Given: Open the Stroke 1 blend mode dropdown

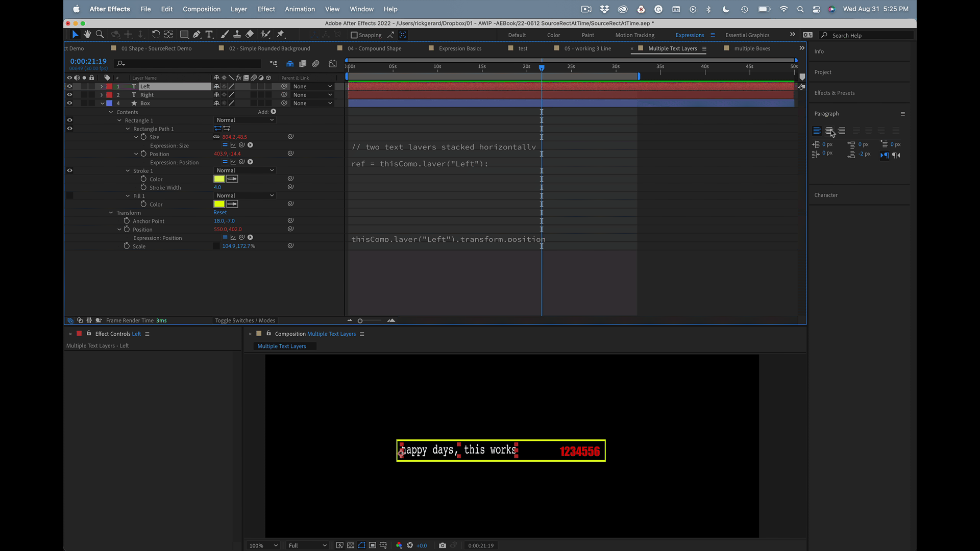Looking at the screenshot, I should click(245, 170).
